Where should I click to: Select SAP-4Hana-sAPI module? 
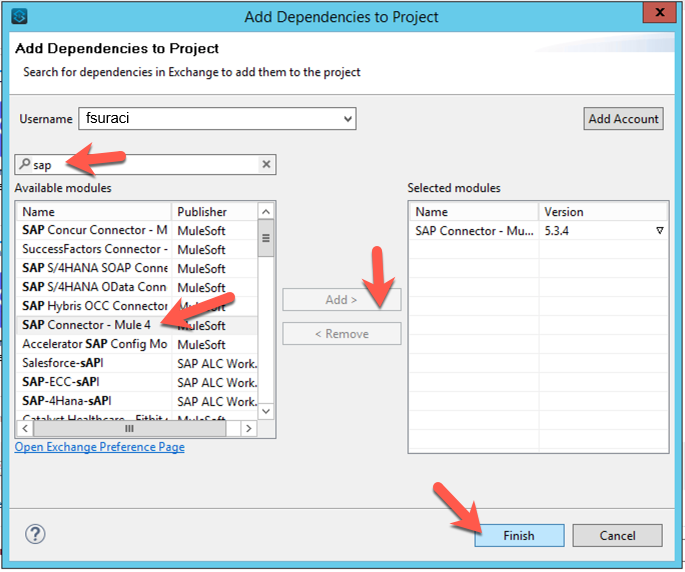pyautogui.click(x=137, y=401)
